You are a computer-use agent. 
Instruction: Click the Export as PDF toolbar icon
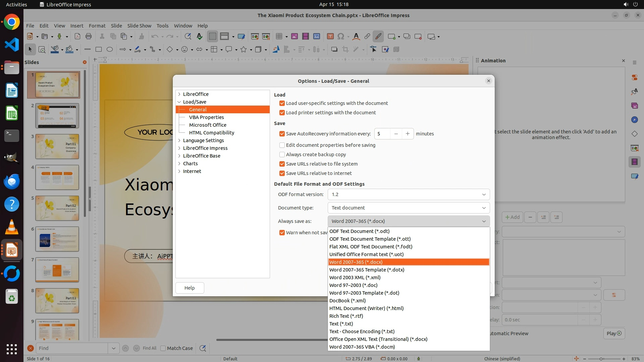(x=77, y=37)
